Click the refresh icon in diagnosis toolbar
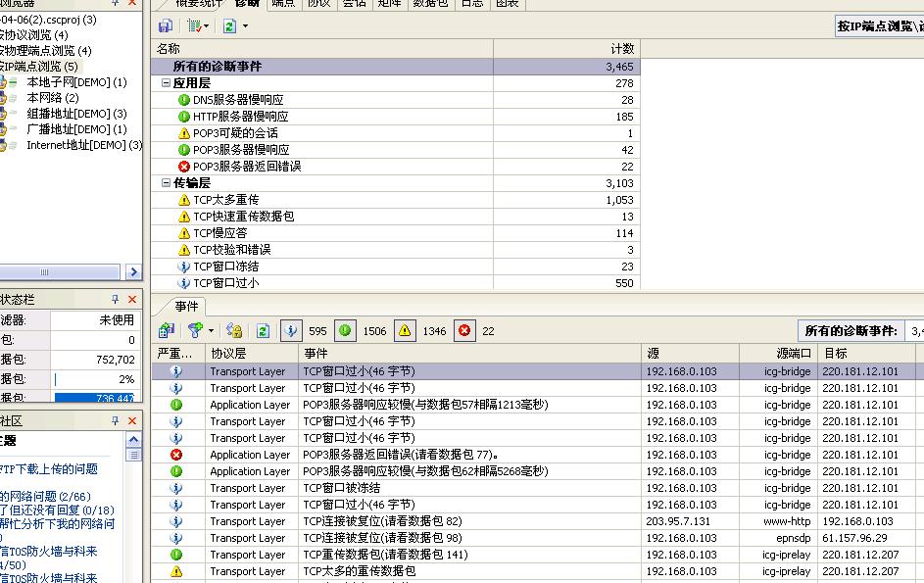The width and height of the screenshot is (924, 583). click(228, 26)
